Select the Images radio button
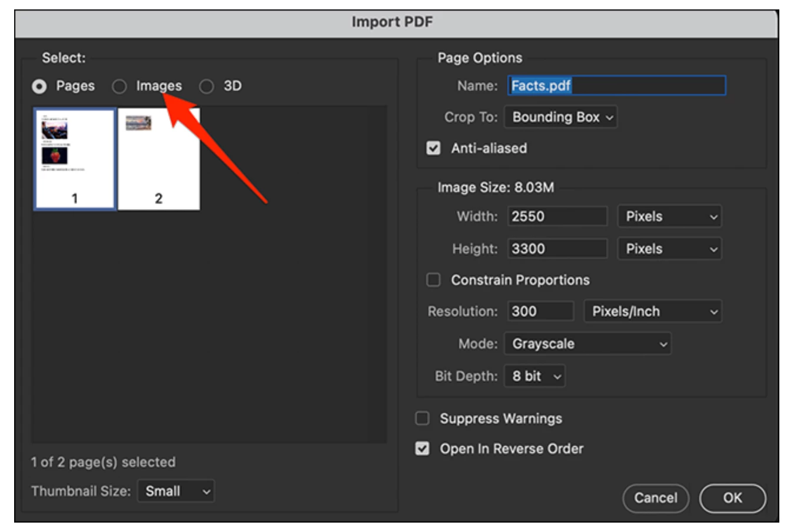The image size is (797, 532). point(119,87)
